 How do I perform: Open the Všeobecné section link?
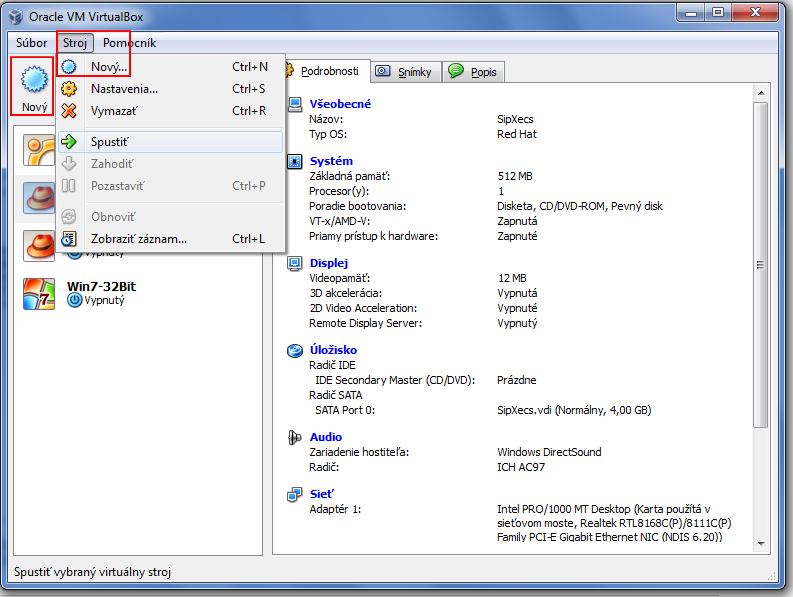(x=340, y=104)
